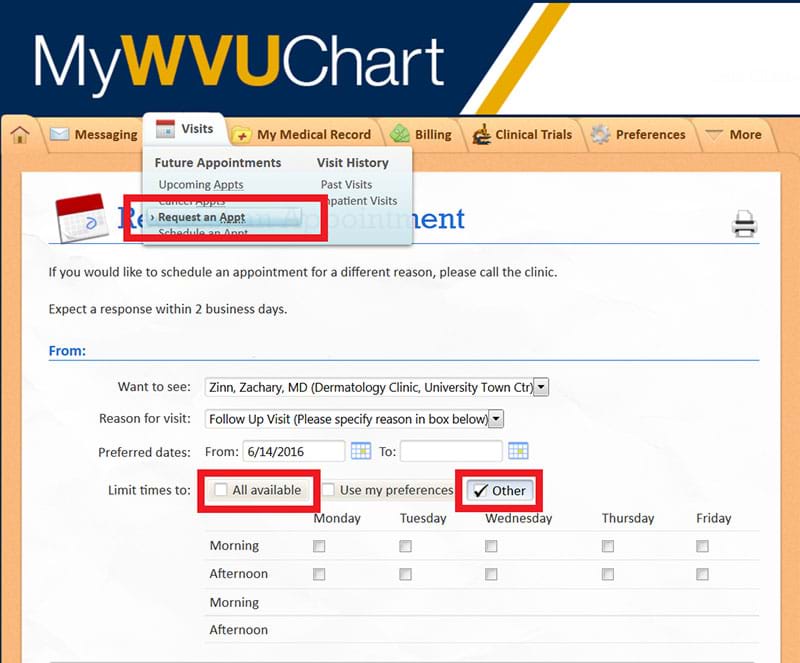Click the "Expect a response within 2 business days." text
800x663 pixels.
pos(168,309)
